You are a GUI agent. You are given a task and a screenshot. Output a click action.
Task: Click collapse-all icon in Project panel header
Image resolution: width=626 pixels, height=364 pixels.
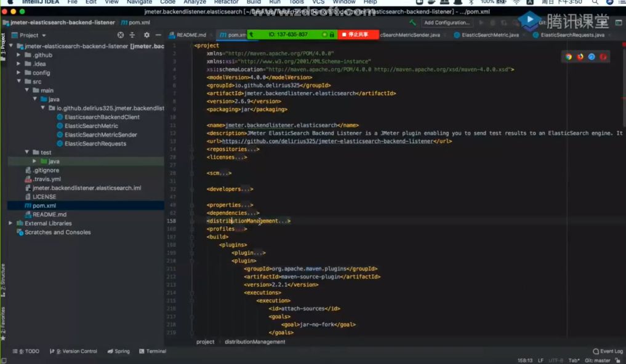tap(132, 35)
